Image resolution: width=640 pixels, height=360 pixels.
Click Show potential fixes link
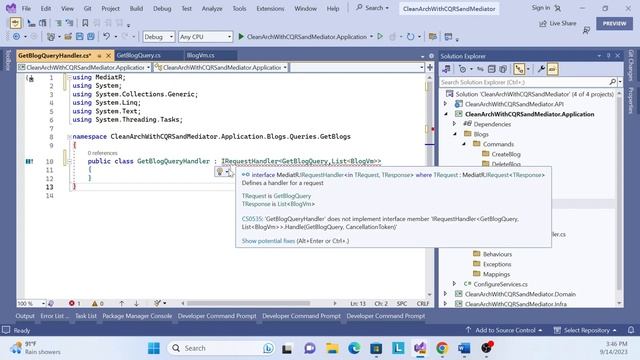tap(268, 241)
